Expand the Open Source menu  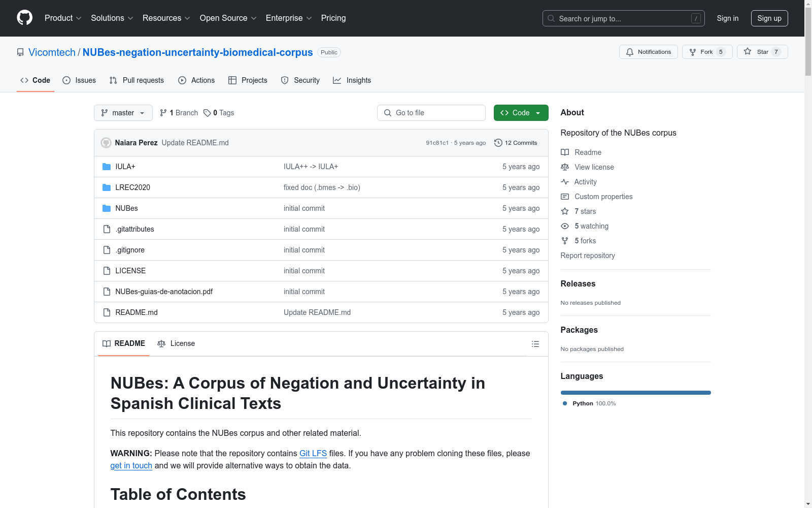tap(228, 18)
